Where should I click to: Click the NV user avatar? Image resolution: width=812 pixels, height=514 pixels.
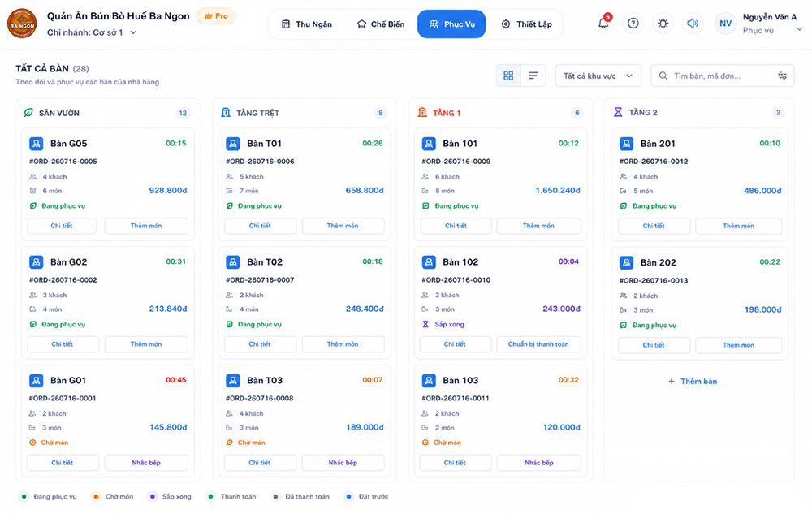click(x=725, y=24)
